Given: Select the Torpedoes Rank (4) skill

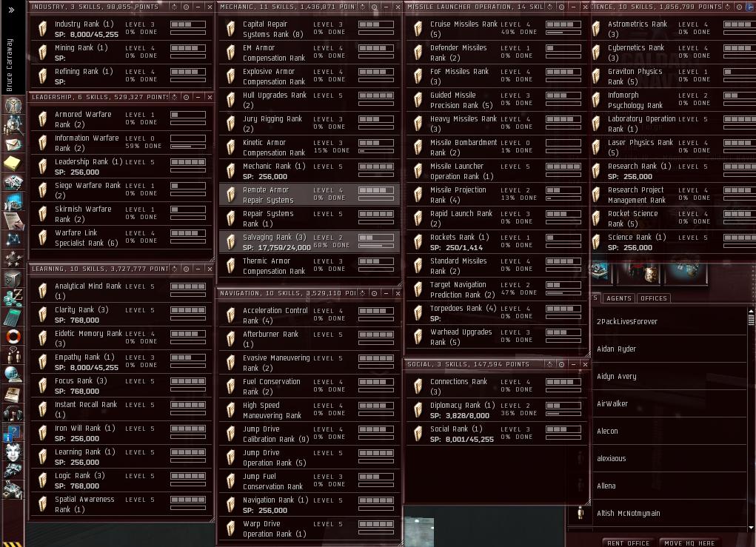Looking at the screenshot, I should click(x=497, y=313).
